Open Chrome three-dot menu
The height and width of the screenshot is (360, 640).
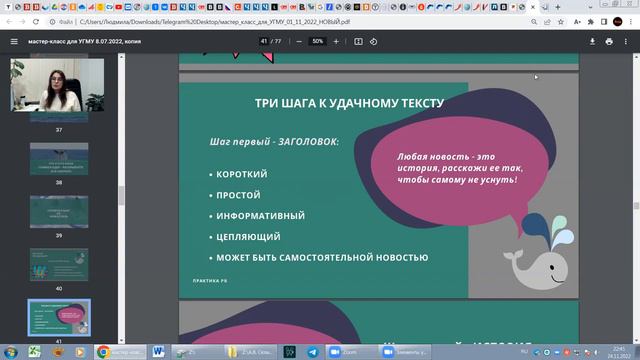coord(631,22)
